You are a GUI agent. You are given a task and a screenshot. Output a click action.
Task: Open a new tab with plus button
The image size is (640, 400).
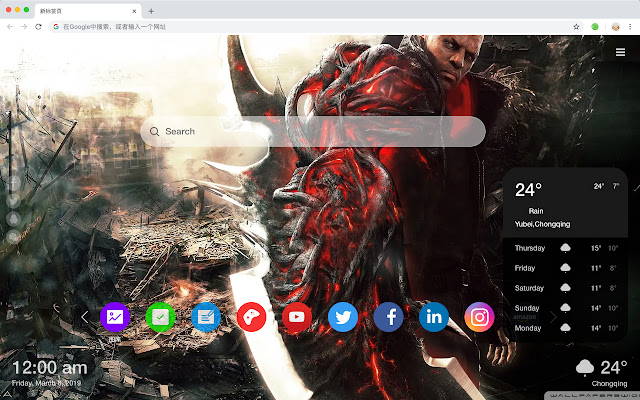click(151, 11)
